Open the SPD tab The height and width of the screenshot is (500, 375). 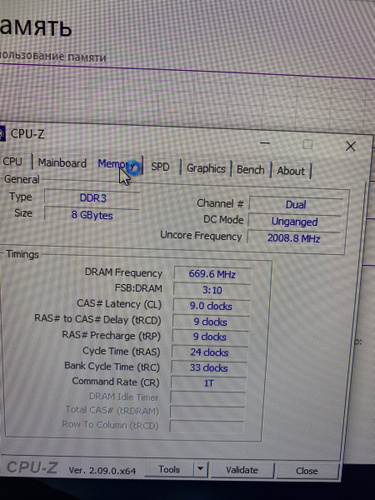pyautogui.click(x=160, y=167)
